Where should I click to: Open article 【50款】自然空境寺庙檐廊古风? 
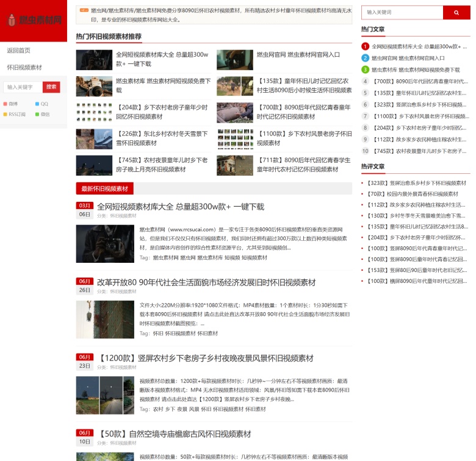(x=175, y=434)
